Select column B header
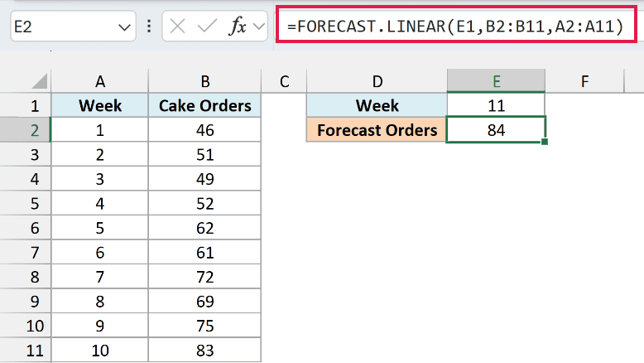 pyautogui.click(x=205, y=81)
